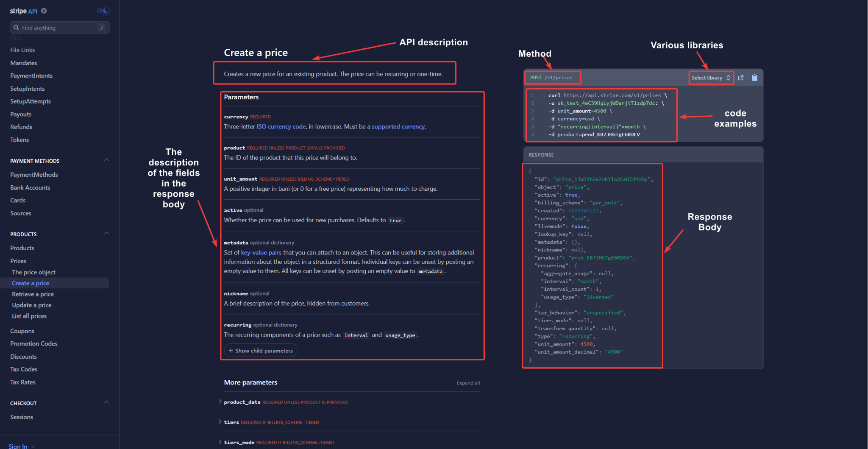
Task: Expand the tiers_mode parameter
Action: (220, 442)
